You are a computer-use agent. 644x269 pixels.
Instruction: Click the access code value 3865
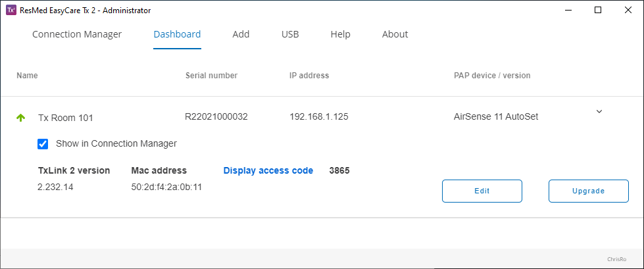(339, 170)
